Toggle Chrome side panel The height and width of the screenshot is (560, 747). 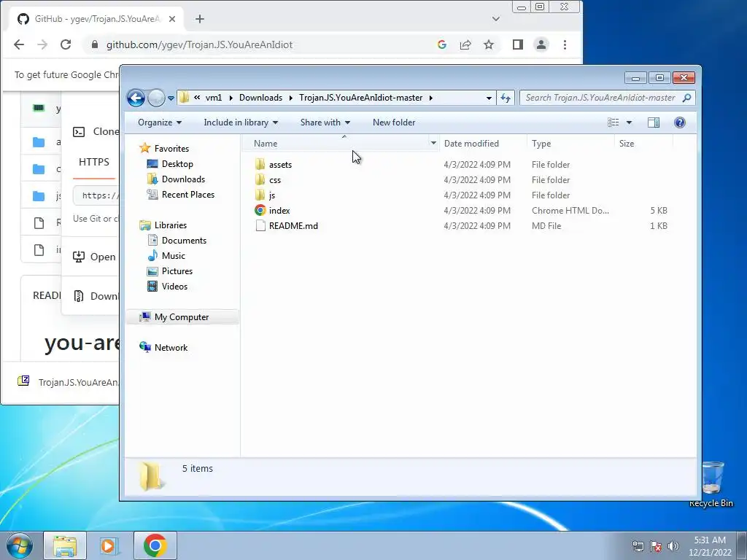click(x=518, y=44)
